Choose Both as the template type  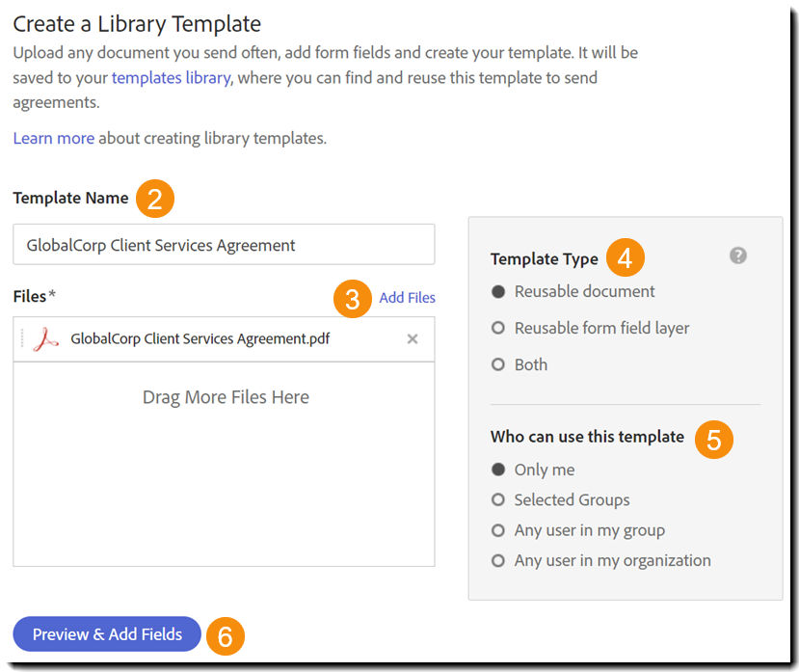pyautogui.click(x=498, y=364)
